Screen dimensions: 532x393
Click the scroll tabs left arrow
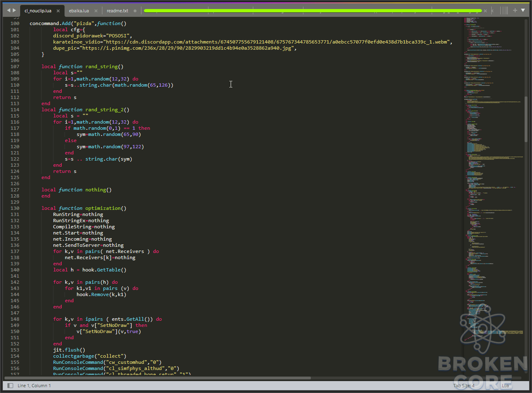click(9, 10)
